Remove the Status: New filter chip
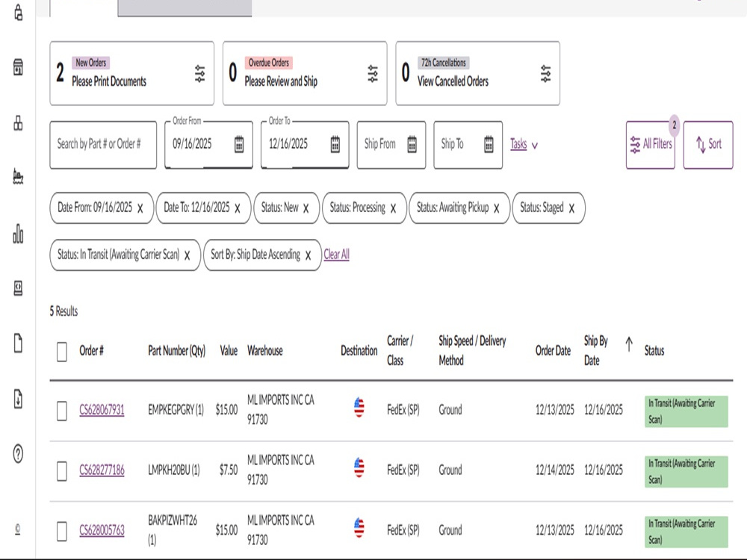 click(x=306, y=208)
